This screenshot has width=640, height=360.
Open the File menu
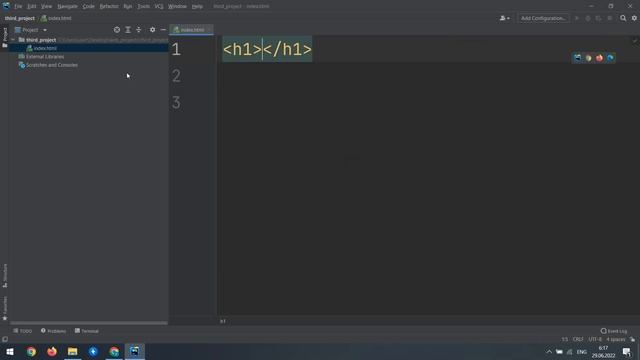(x=18, y=6)
